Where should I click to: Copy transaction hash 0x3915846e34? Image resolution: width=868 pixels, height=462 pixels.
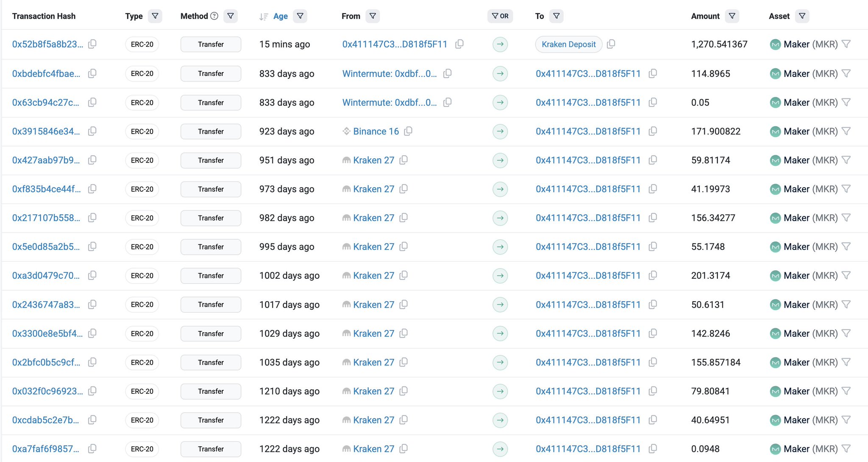(x=92, y=132)
